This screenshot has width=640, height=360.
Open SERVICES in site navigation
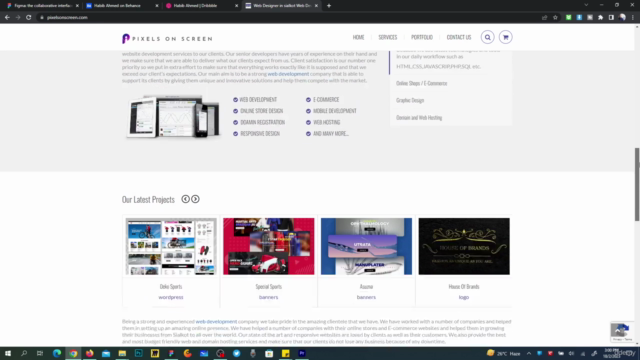[x=387, y=37]
